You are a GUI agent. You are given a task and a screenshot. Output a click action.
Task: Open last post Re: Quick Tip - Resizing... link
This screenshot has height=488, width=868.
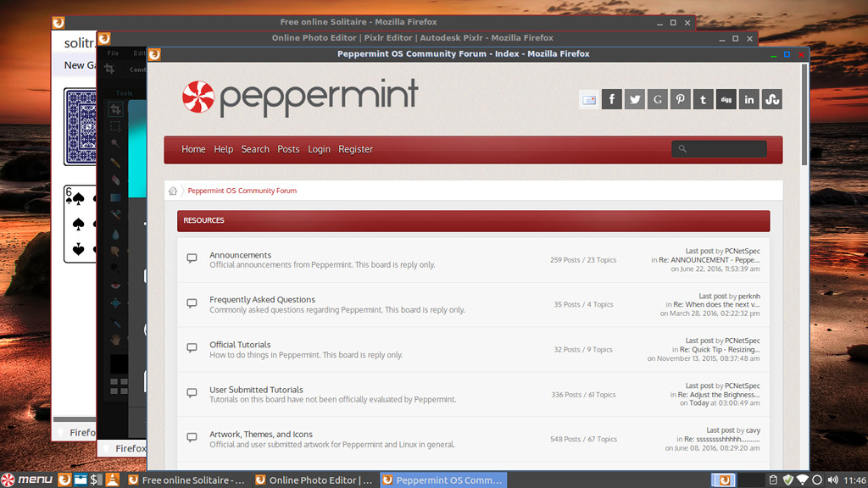point(720,350)
